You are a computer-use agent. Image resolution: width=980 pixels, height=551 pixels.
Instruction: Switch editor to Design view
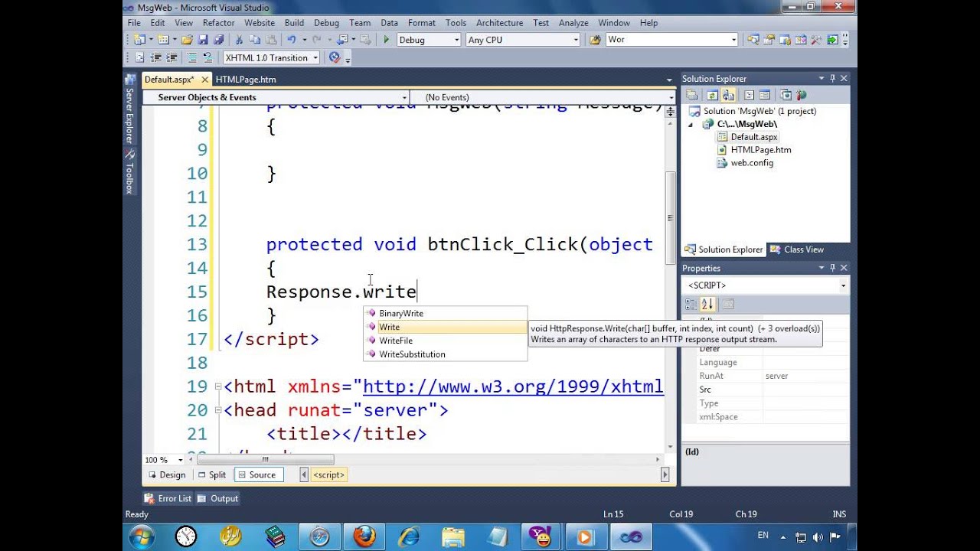166,474
